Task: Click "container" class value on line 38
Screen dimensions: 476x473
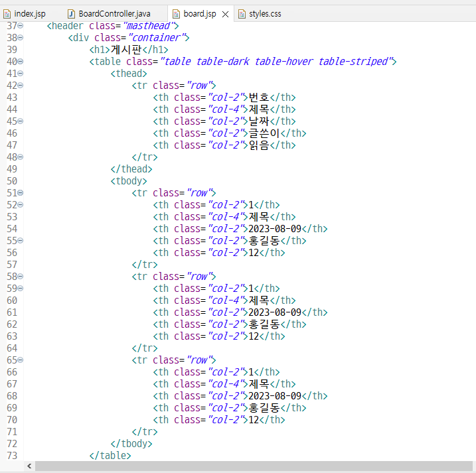Action: pyautogui.click(x=156, y=38)
